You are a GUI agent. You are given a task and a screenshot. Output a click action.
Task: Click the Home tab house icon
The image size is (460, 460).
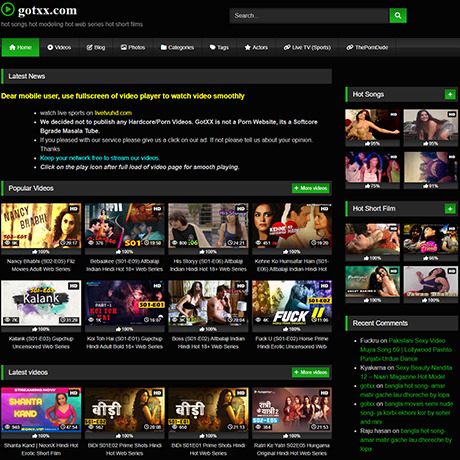pyautogui.click(x=12, y=47)
